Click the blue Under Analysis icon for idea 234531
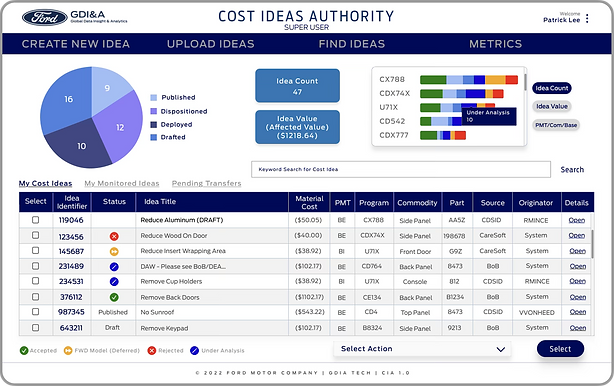 [x=114, y=281]
